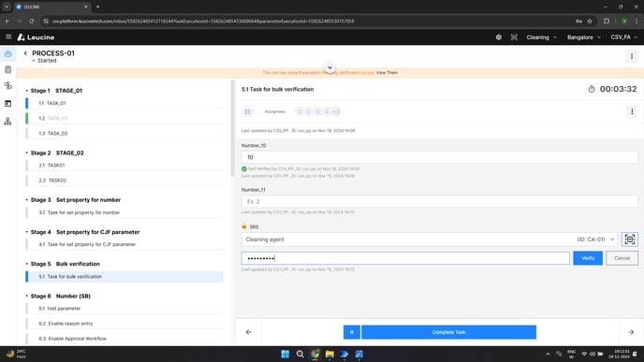Click the scan frame icon in top bar

point(514,37)
